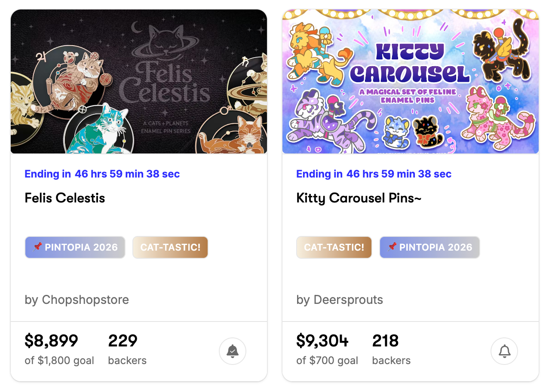Open the Kitty Carousel Pins~ title link
Screen dimensions: 552x392
(359, 198)
